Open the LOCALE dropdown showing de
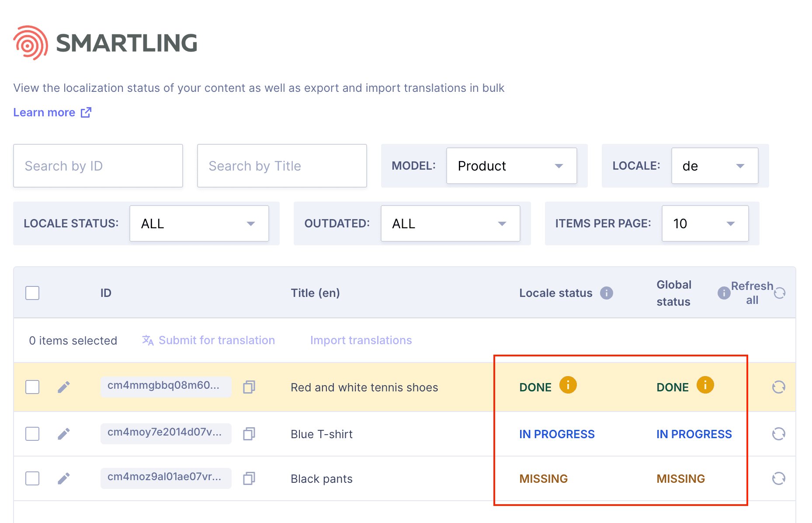Screen dimensions: 812x523 click(714, 166)
